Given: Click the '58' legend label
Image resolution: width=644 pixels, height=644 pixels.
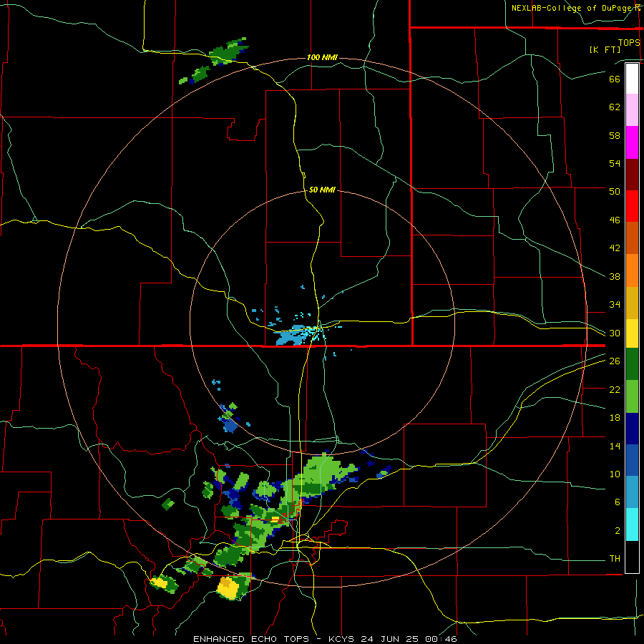Looking at the screenshot, I should [x=615, y=135].
